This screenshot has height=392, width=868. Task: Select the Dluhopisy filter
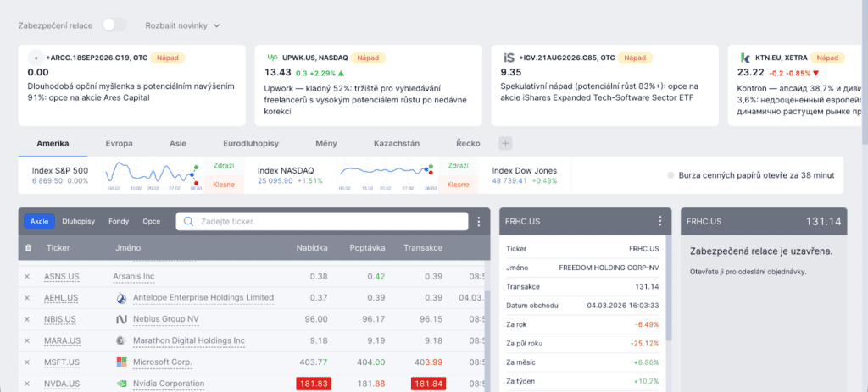tap(80, 222)
